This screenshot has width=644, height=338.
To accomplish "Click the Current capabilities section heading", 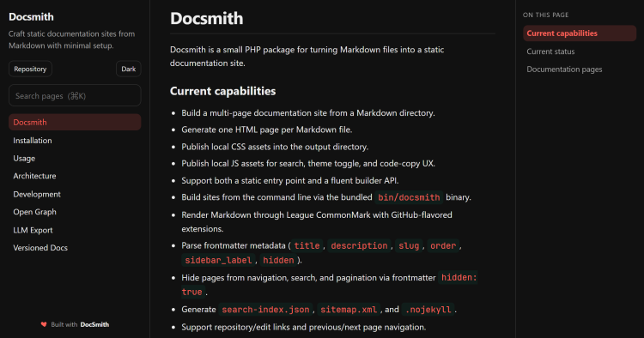I will coord(223,91).
